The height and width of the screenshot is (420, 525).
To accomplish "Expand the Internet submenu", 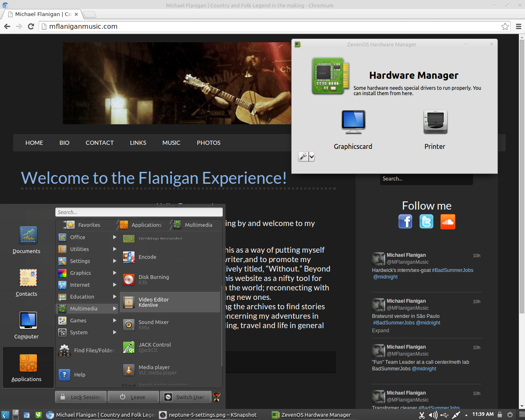I will (x=87, y=285).
